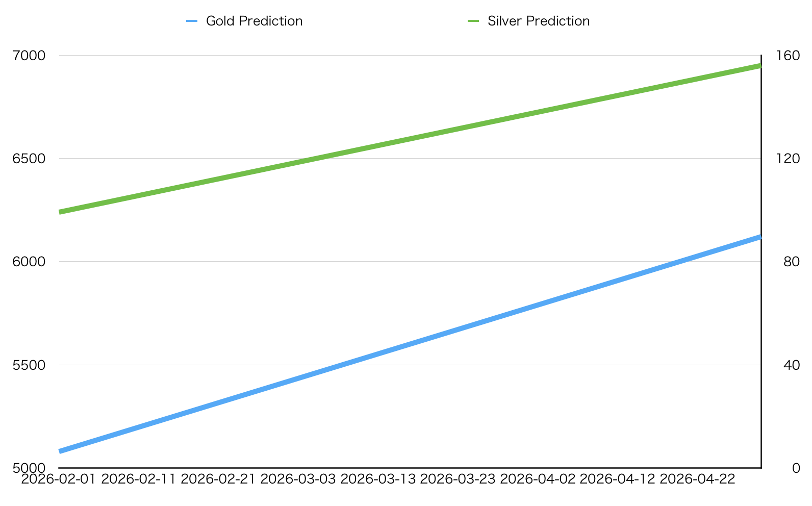Click the blue Gold Prediction legend swatch
Screen dimensions: 812x506
(x=192, y=21)
